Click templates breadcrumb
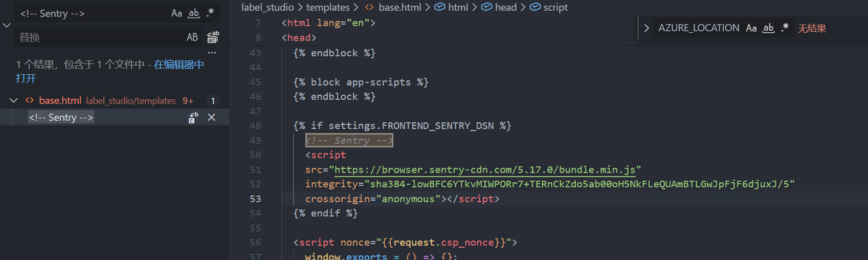This screenshot has width=868, height=260. pos(328,7)
